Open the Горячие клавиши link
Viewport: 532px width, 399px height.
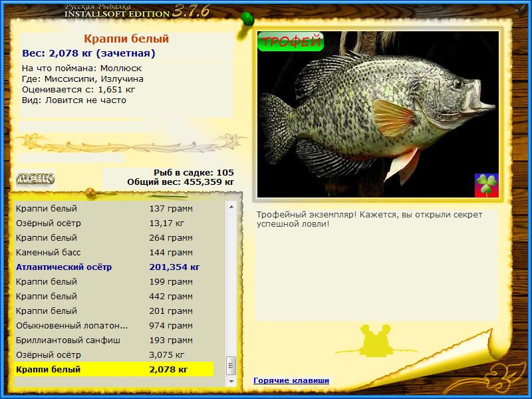[291, 380]
